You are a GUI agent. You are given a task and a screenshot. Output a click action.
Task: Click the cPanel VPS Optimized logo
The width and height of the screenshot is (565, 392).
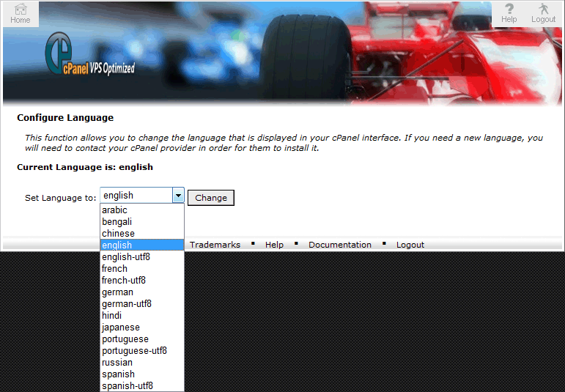pos(90,54)
